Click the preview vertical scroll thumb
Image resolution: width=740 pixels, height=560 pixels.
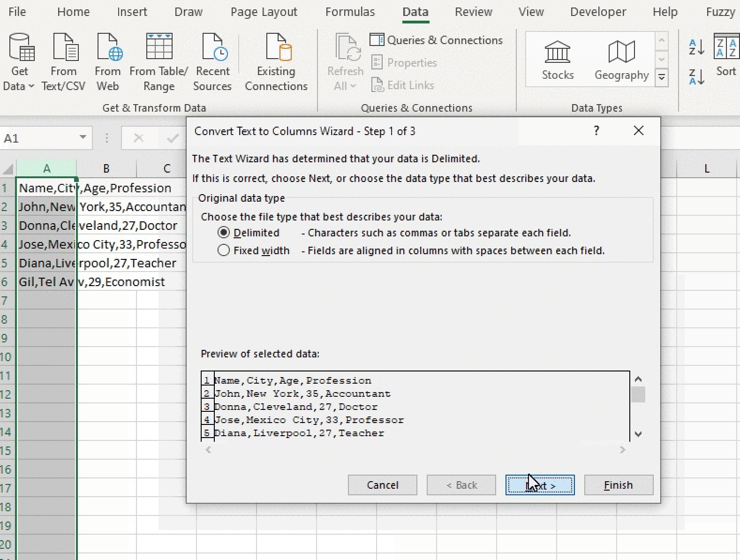pyautogui.click(x=638, y=394)
